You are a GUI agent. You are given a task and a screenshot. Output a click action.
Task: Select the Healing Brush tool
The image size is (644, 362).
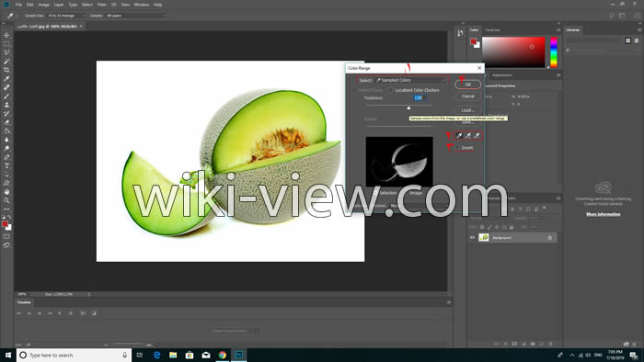(x=6, y=87)
